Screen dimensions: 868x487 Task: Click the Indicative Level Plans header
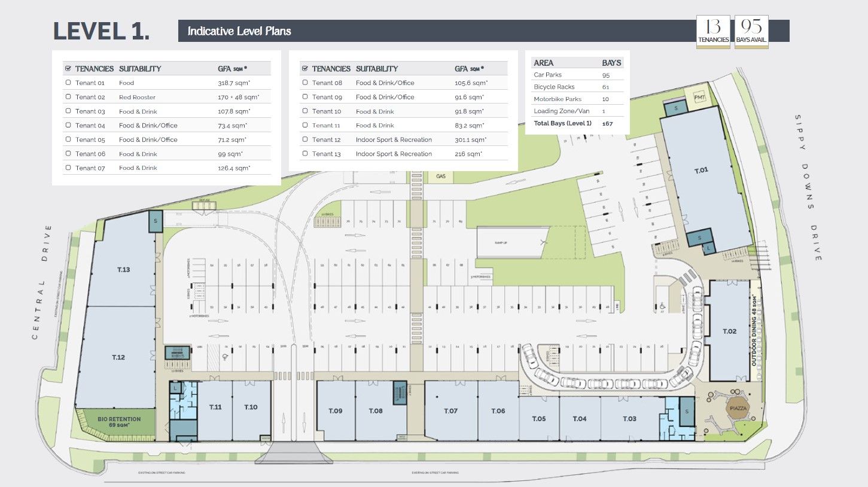[x=239, y=31]
